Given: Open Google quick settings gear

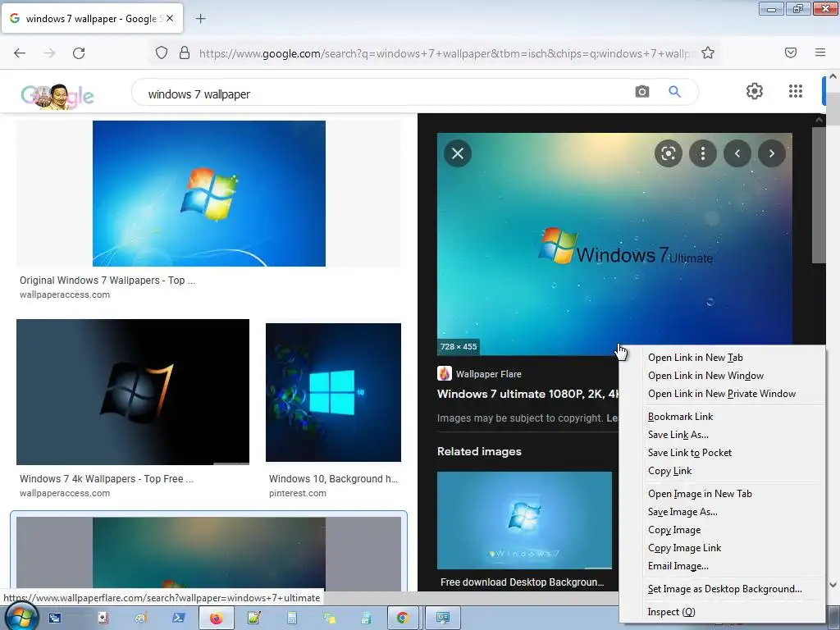Looking at the screenshot, I should click(755, 91).
